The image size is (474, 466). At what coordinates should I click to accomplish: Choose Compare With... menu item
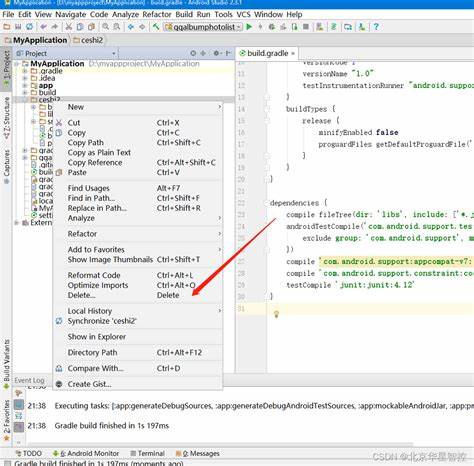(x=138, y=369)
